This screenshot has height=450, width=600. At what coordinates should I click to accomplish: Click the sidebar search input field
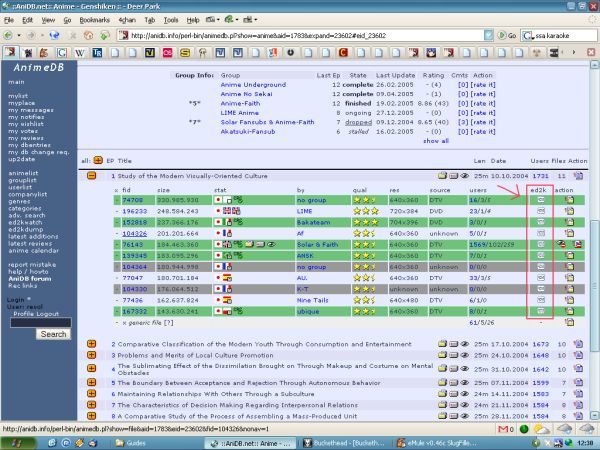41,323
